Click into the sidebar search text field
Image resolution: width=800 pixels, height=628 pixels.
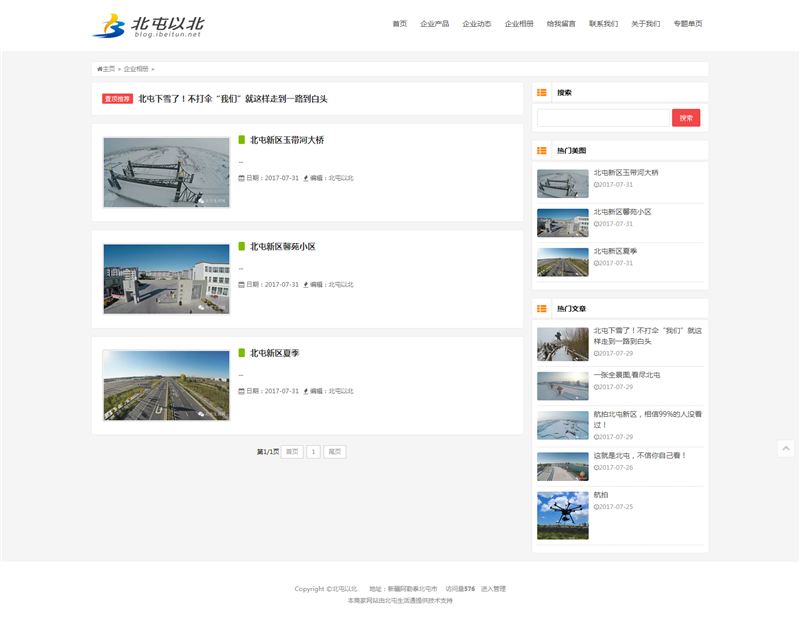pos(602,118)
